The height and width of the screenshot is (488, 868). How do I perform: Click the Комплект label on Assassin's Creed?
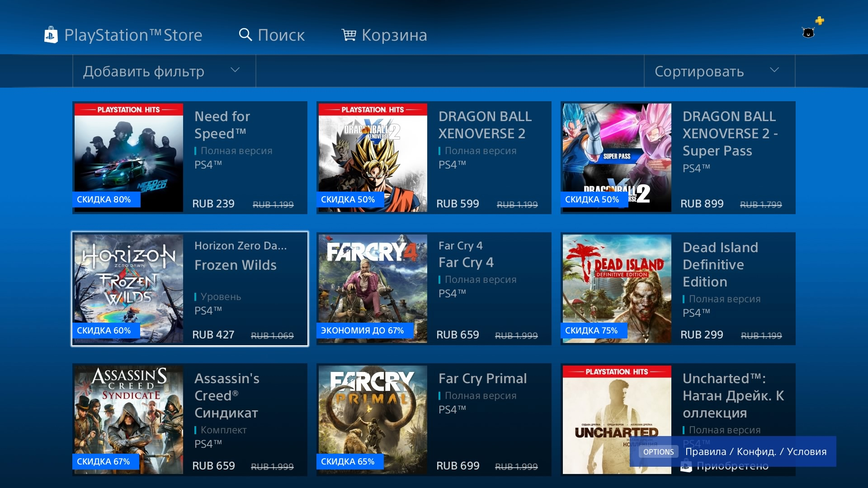pos(223,430)
